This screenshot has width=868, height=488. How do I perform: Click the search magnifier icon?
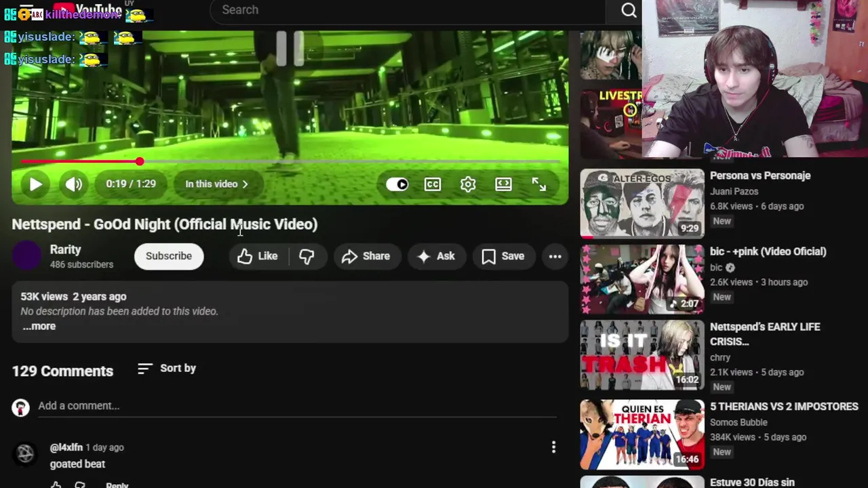(629, 10)
